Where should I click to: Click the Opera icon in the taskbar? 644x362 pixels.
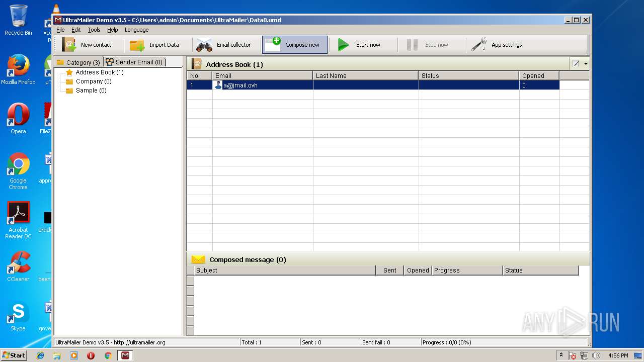(x=91, y=355)
